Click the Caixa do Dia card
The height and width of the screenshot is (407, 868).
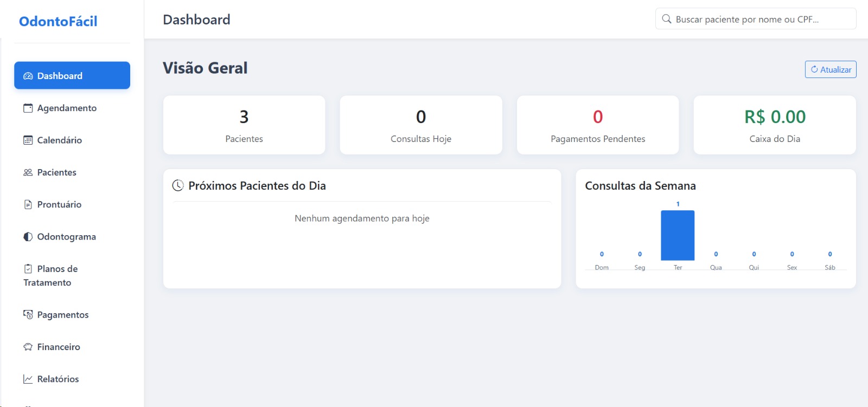774,125
